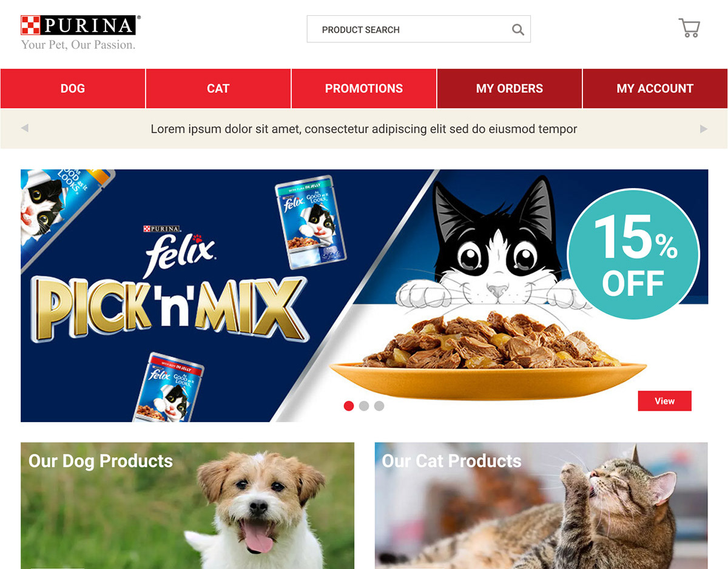
Task: Select the first red carousel dot
Action: [x=349, y=406]
